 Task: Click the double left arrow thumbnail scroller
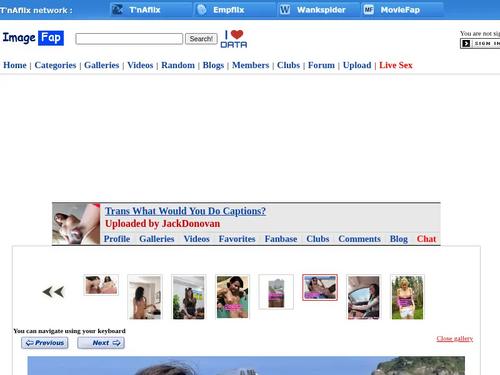[53, 292]
